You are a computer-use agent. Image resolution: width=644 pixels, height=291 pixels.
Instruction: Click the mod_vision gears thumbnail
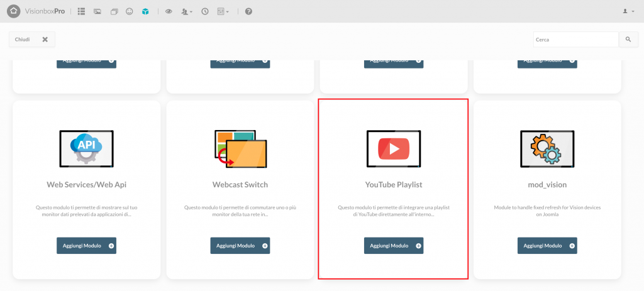547,148
